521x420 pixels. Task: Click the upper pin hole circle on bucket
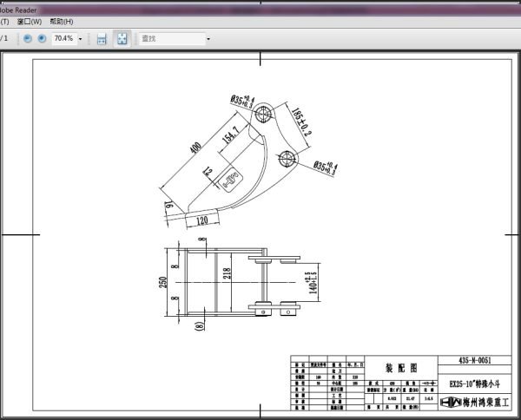tap(266, 111)
